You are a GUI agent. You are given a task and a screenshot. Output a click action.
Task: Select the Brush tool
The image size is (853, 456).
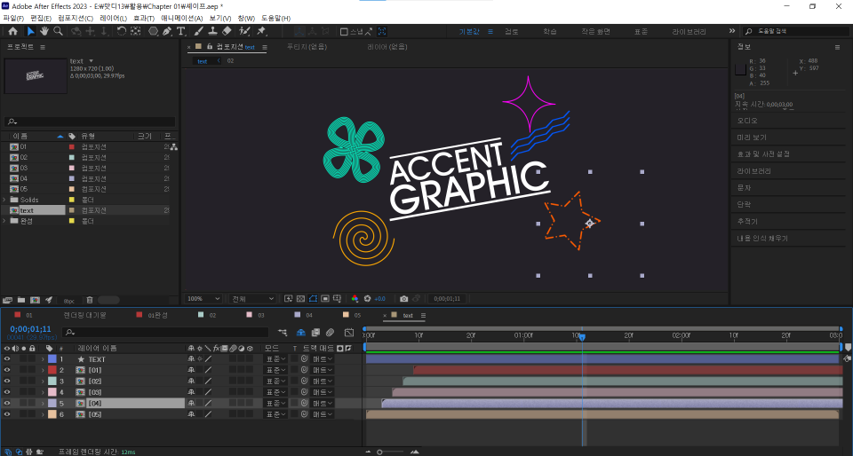(199, 32)
